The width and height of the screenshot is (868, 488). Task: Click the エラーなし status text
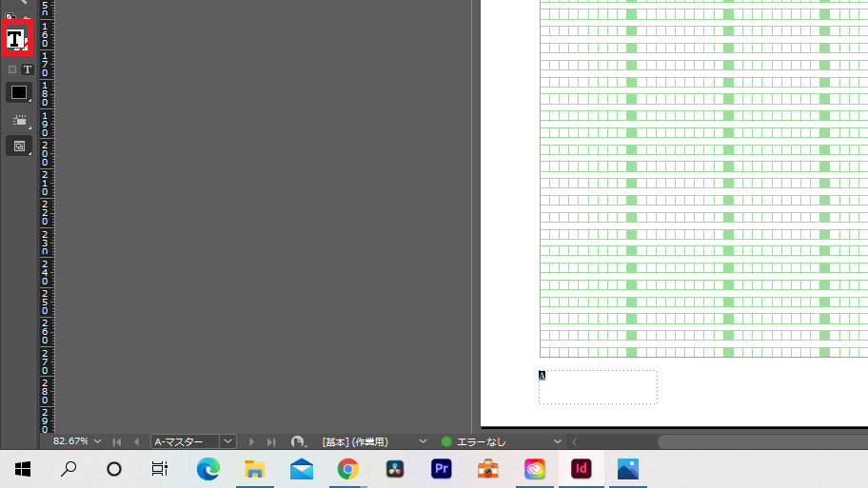coord(481,442)
